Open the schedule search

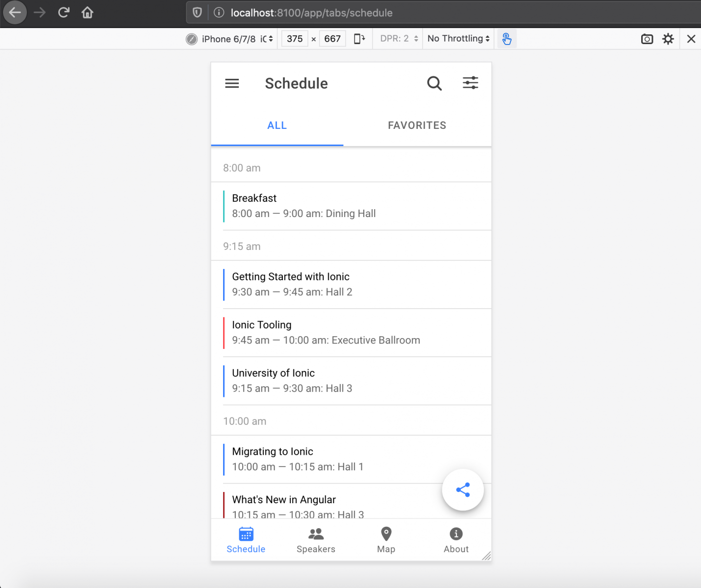[434, 83]
